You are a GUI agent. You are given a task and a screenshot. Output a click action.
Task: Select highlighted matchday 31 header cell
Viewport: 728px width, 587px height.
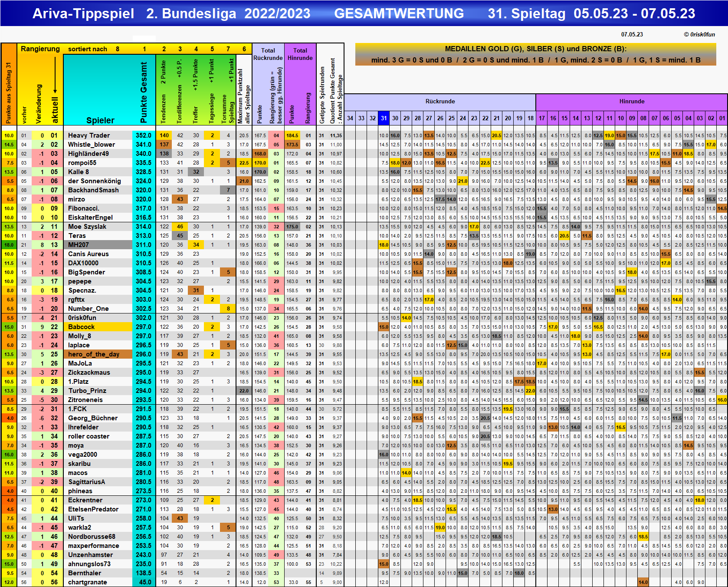384,118
